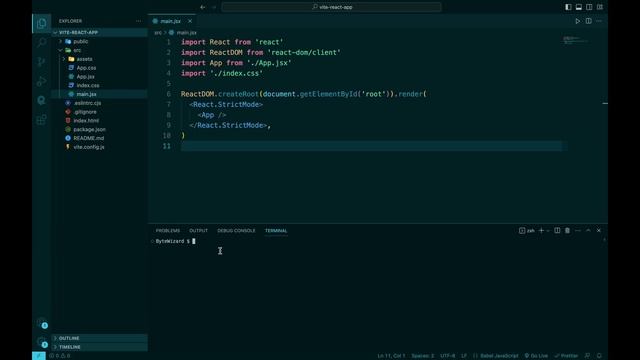Click the main.jsx breadcrumb segment

[187, 33]
